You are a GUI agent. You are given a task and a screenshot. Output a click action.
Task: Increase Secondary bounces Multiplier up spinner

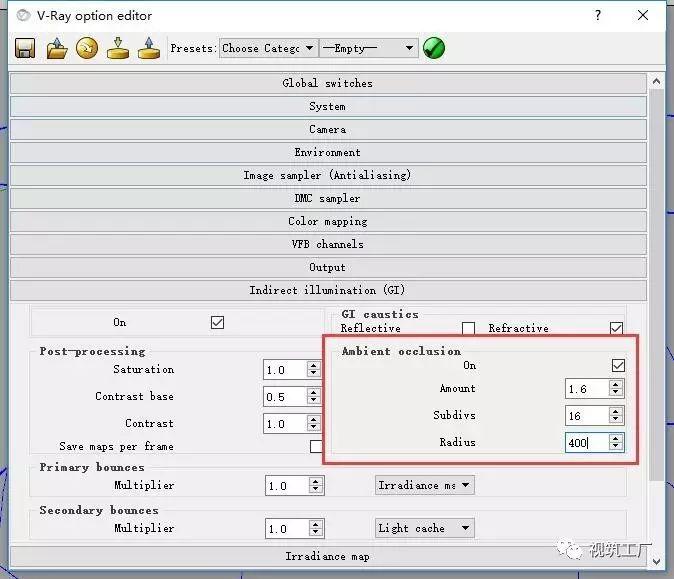coord(316,524)
